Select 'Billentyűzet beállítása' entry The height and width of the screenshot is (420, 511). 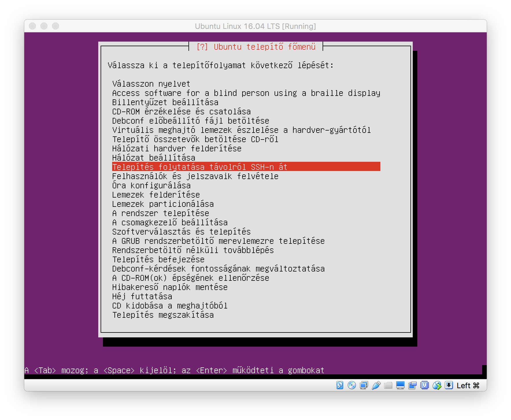165,102
